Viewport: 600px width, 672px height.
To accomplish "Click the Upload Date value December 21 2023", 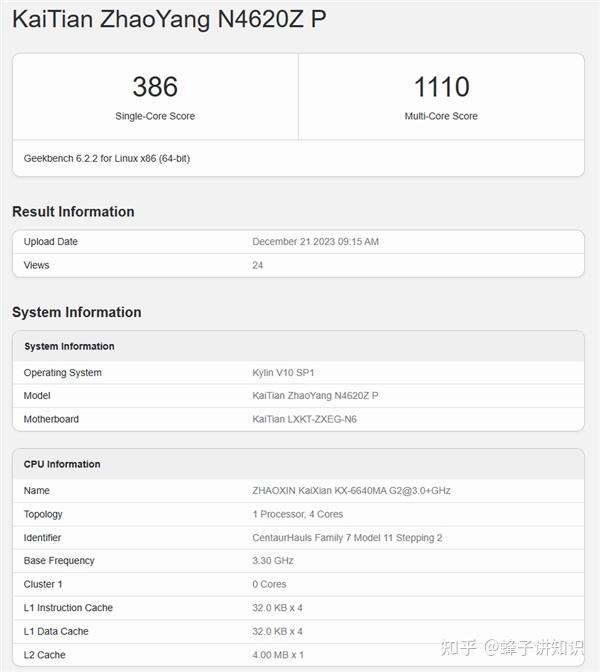I will click(315, 242).
